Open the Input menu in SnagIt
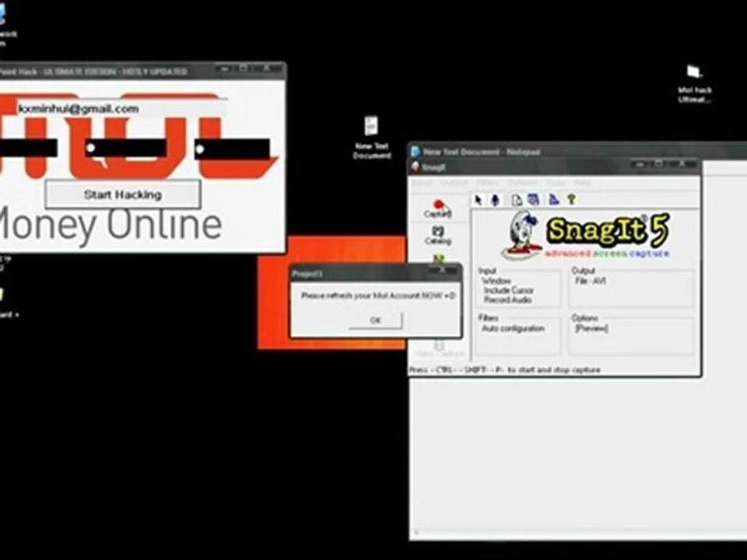Screen dimensions: 747x560 point(422,183)
